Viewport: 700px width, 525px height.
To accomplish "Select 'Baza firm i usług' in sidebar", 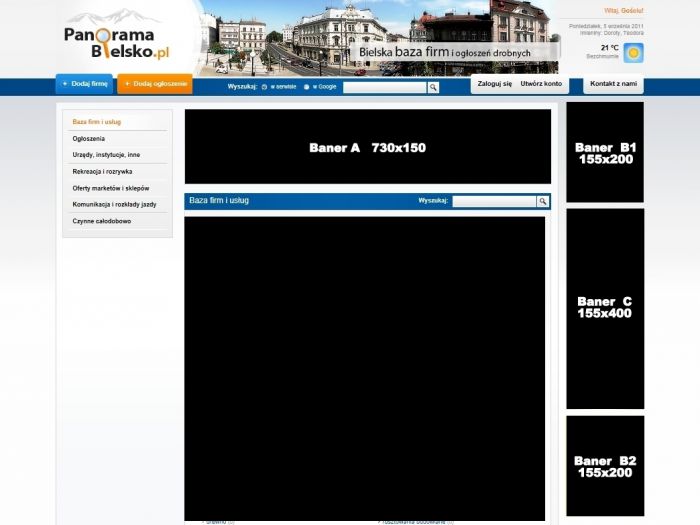I will (97, 122).
